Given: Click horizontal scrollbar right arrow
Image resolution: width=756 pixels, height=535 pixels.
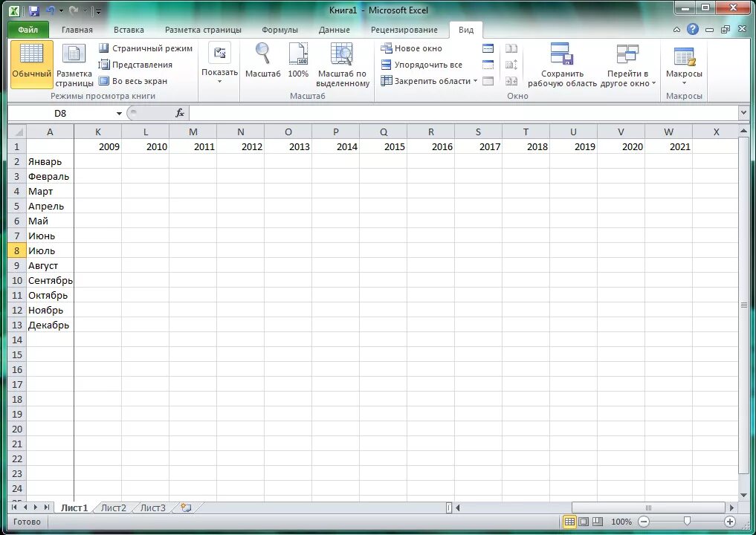Looking at the screenshot, I should pyautogui.click(x=731, y=508).
